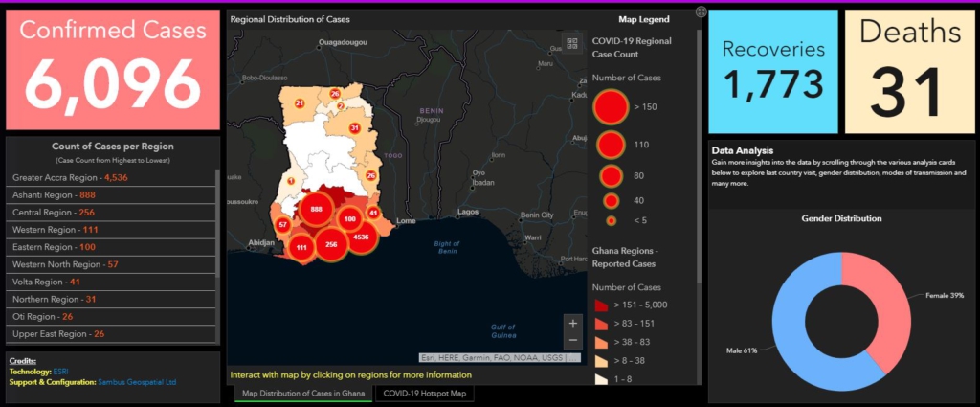
Task: Select the 256 case marker on the map
Action: pos(331,244)
